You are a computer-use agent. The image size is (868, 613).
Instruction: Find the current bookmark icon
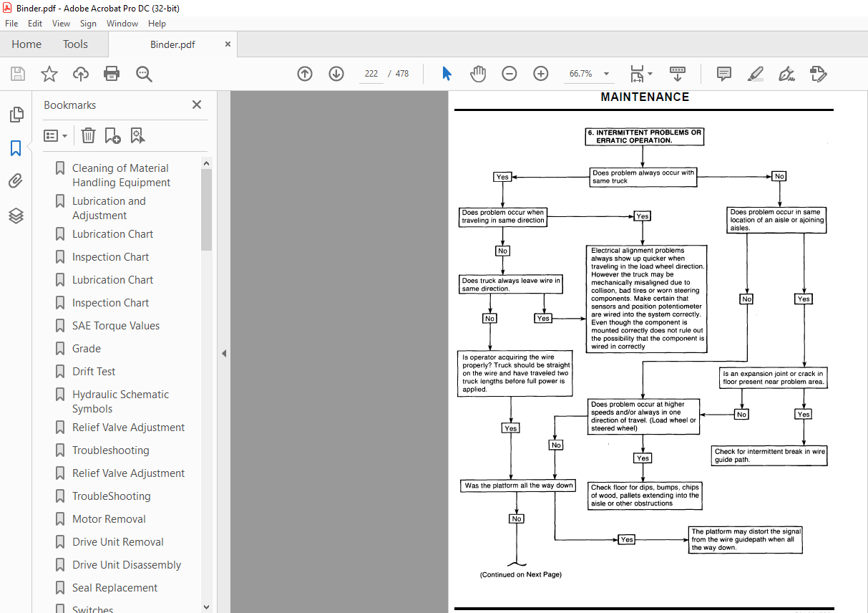137,135
